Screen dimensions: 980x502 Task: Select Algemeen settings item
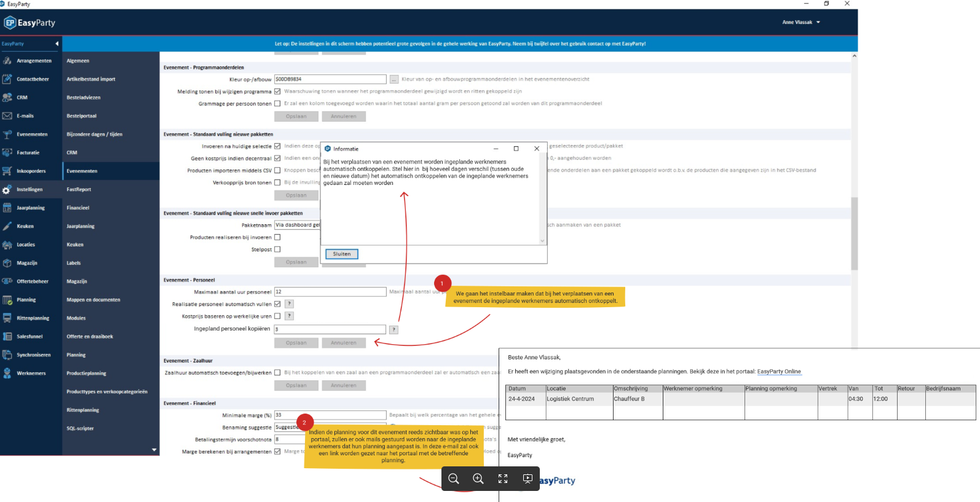pos(78,61)
